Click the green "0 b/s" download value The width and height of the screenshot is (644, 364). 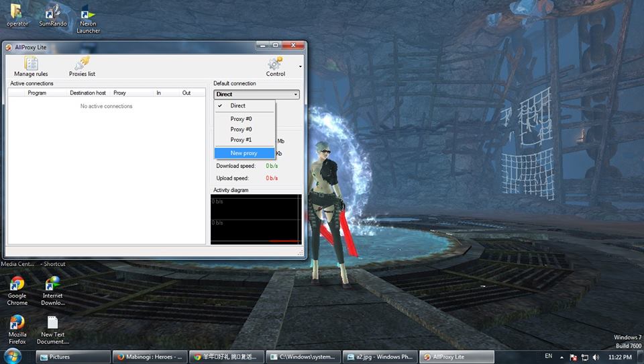pyautogui.click(x=272, y=166)
